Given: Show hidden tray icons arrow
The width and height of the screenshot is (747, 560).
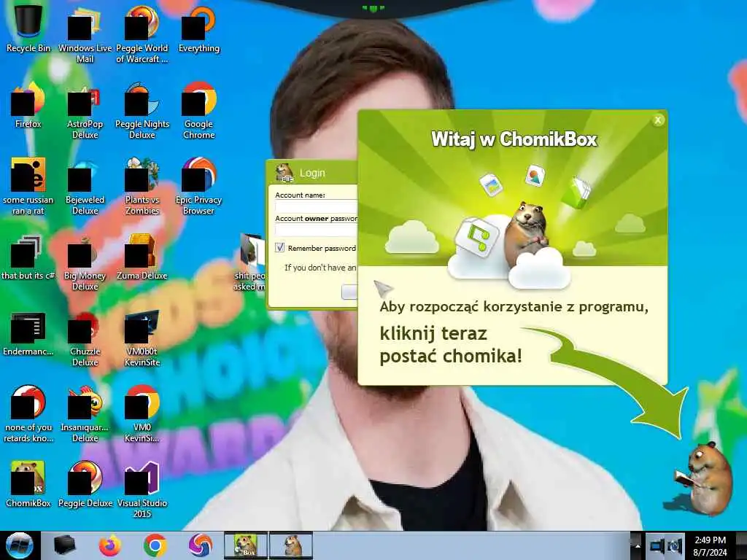Looking at the screenshot, I should [637, 545].
